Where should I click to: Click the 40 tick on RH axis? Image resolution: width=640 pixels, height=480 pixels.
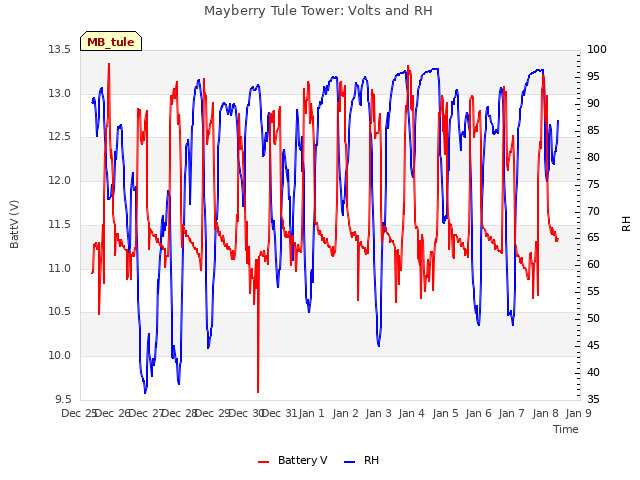pyautogui.click(x=593, y=372)
